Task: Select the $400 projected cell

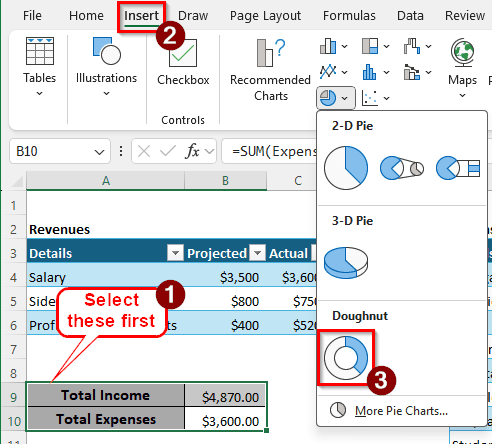Action: pos(225,325)
